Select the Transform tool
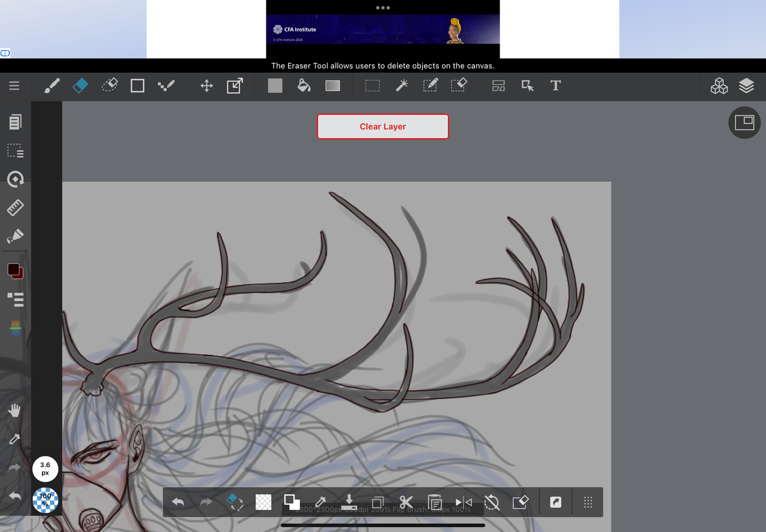 (235, 86)
